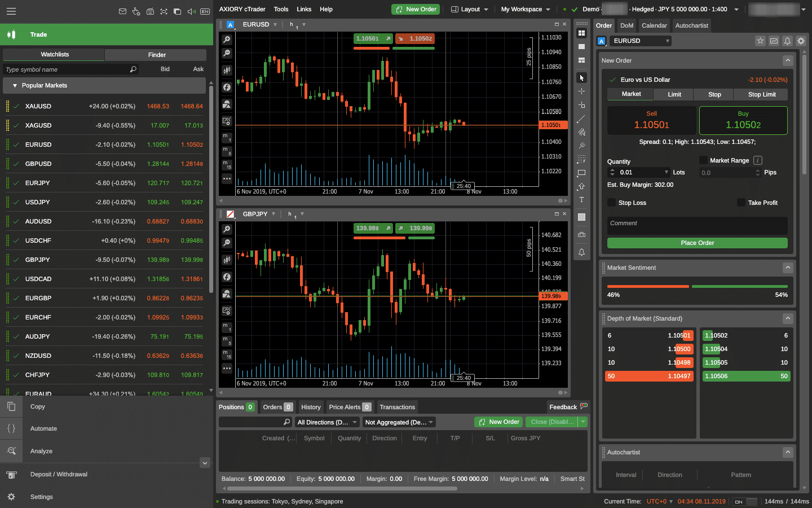Zoom in on the EURUSD chart
The image size is (812, 508).
click(227, 40)
